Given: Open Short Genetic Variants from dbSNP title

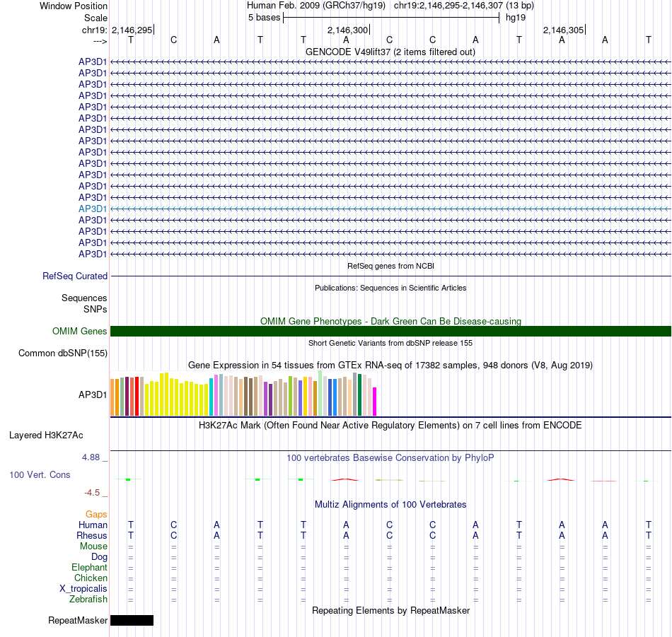Looking at the screenshot, I should [x=390, y=343].
